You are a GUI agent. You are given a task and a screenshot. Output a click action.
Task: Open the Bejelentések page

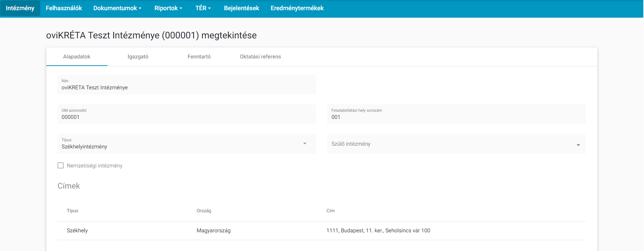coord(242,8)
